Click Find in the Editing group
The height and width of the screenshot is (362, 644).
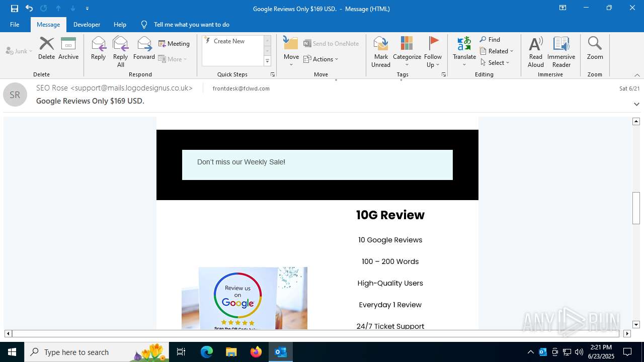tap(490, 39)
